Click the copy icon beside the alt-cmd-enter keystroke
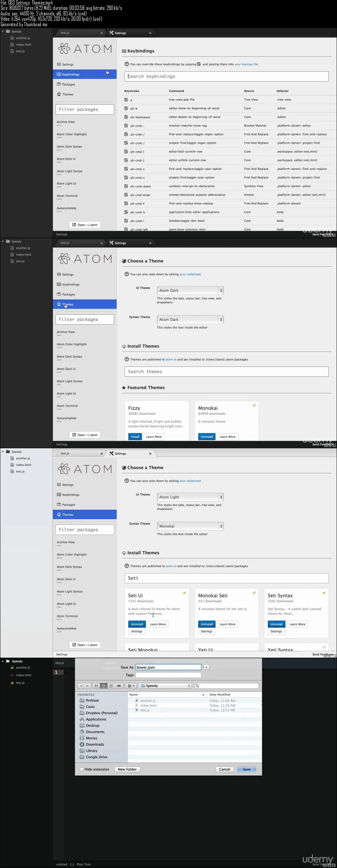 (x=126, y=195)
